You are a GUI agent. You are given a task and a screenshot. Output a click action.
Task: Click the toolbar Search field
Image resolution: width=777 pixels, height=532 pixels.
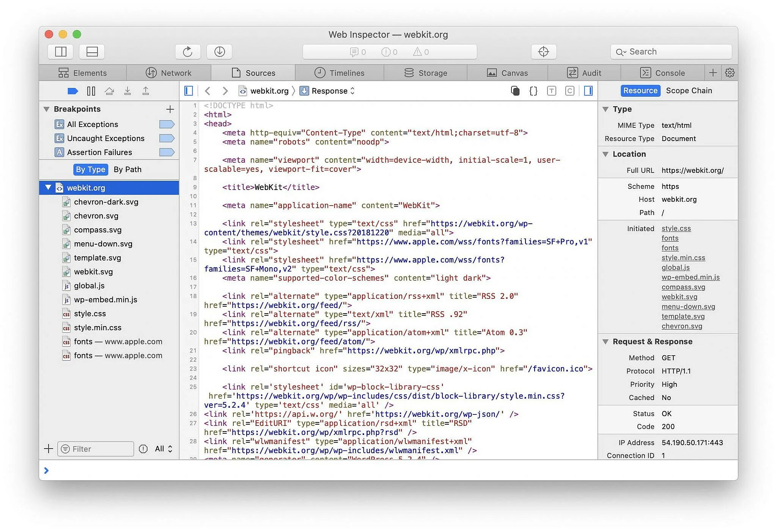[x=671, y=52]
